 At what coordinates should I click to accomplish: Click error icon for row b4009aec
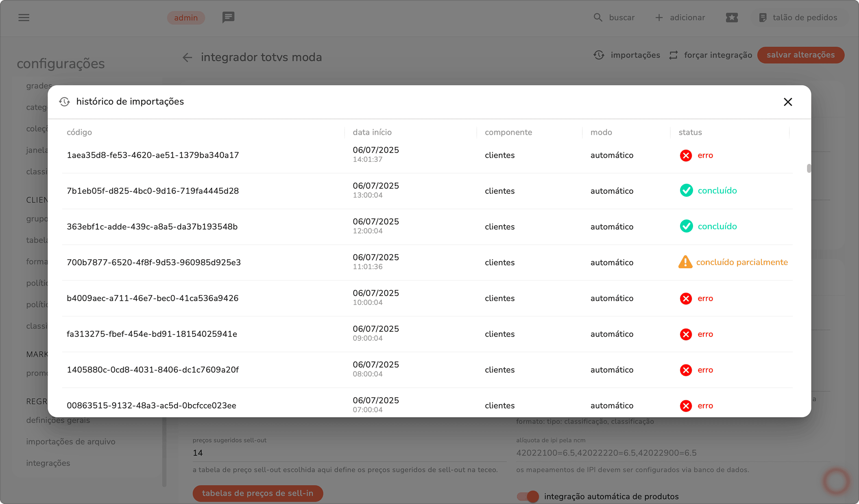click(x=686, y=298)
